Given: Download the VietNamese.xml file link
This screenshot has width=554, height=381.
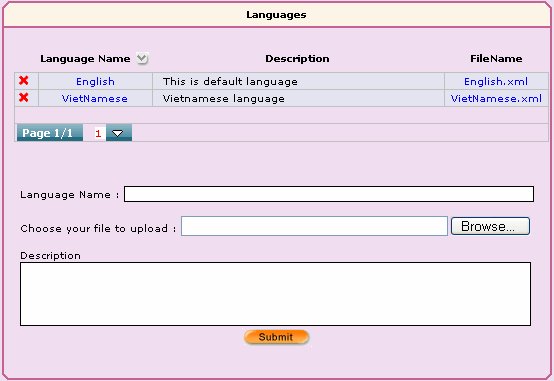Looking at the screenshot, I should [x=496, y=99].
